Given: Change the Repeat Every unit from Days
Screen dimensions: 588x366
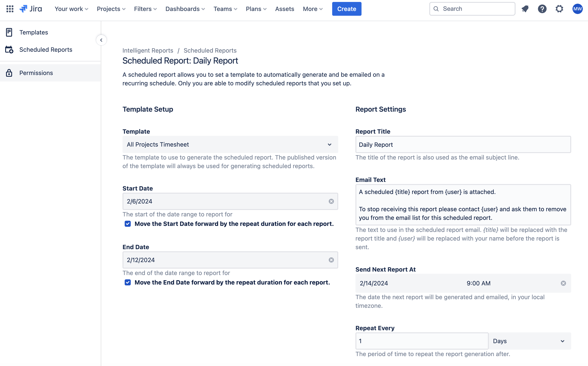Looking at the screenshot, I should click(x=530, y=341).
